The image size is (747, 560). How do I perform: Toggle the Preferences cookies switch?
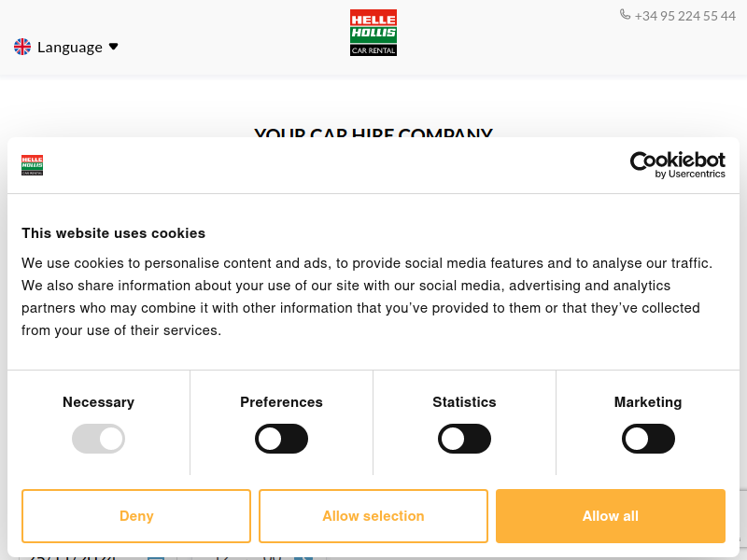pos(281,439)
